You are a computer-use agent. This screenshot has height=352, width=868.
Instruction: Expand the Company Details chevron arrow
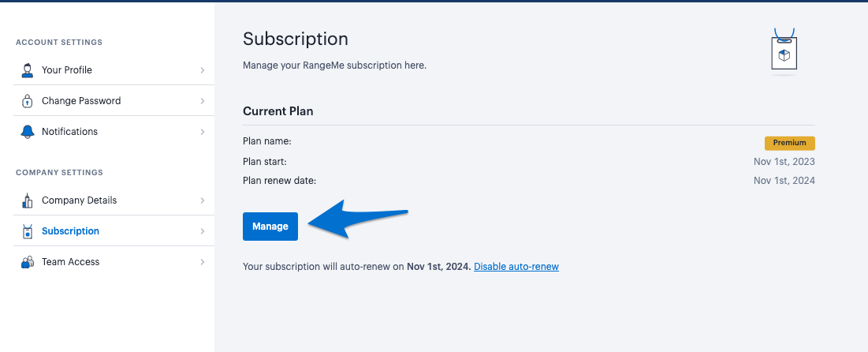pos(203,200)
